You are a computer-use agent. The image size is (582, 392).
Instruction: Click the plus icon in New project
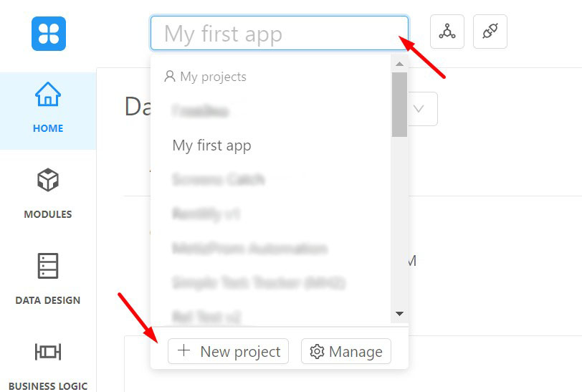[x=183, y=350]
